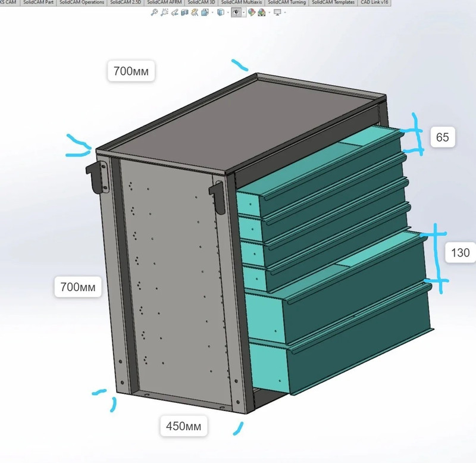Open the CAD Link v16 tab
Viewport: 476px width, 463px height.
pyautogui.click(x=374, y=2)
